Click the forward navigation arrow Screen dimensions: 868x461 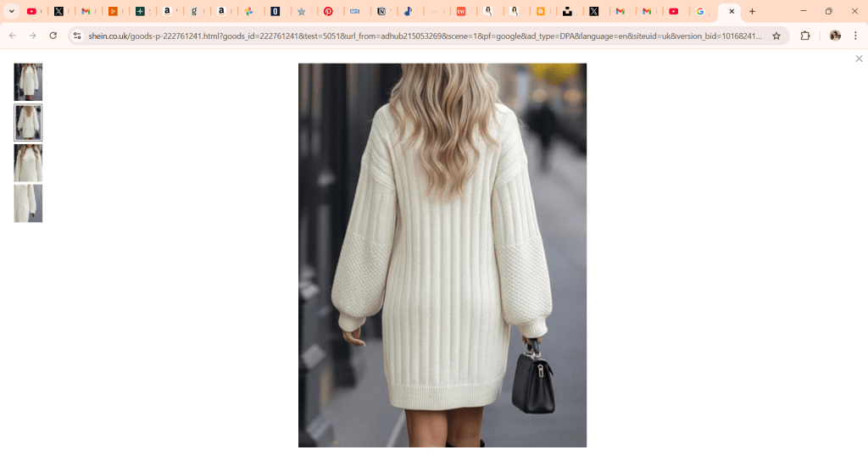tap(33, 36)
